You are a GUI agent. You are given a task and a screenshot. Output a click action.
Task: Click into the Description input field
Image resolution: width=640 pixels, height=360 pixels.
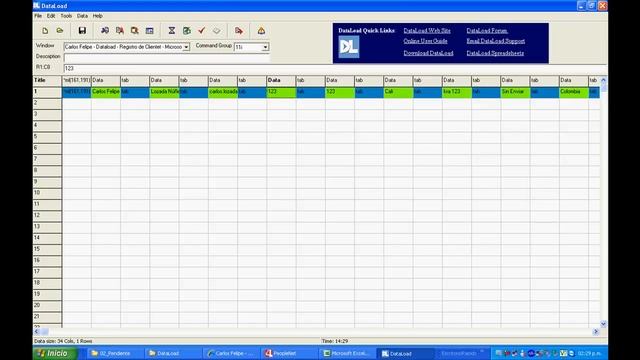tap(167, 58)
